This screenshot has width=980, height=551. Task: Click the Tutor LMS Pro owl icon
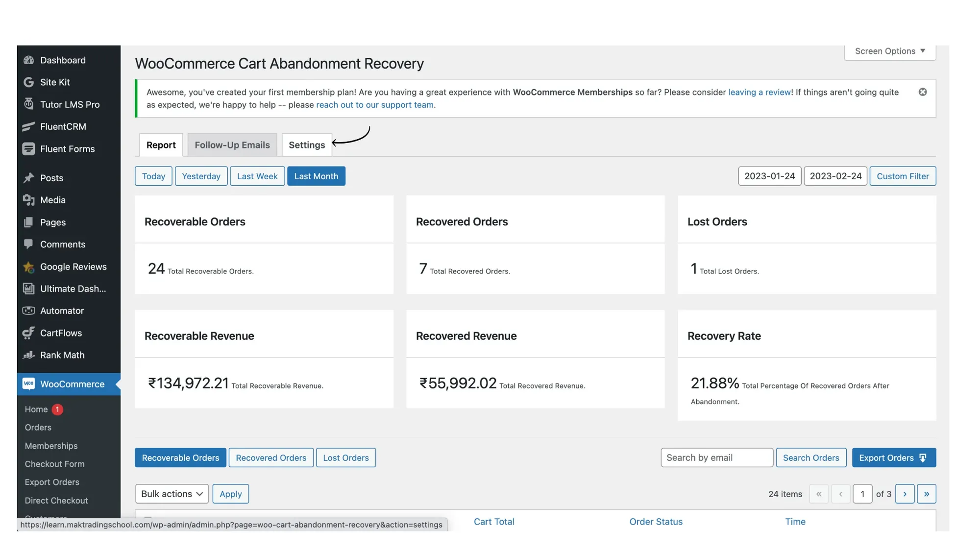point(28,104)
